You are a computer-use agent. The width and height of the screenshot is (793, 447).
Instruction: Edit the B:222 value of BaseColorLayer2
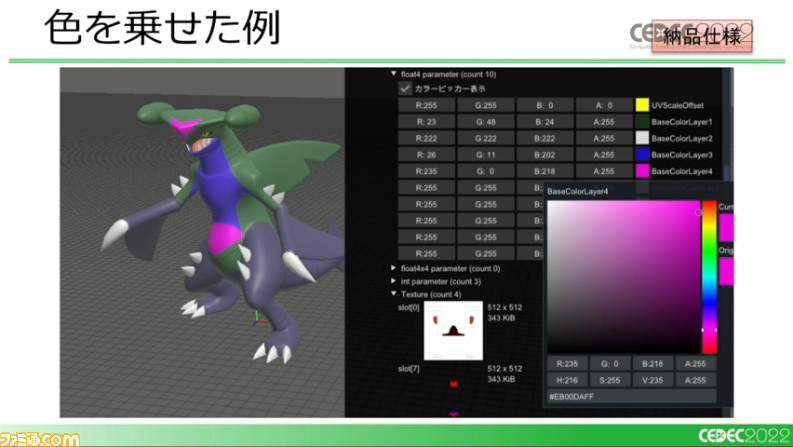coord(545,138)
